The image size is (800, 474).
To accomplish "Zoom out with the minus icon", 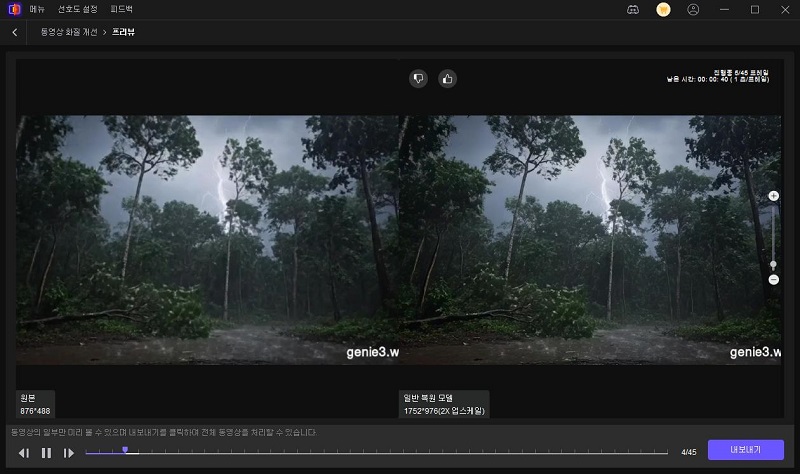I will [773, 280].
